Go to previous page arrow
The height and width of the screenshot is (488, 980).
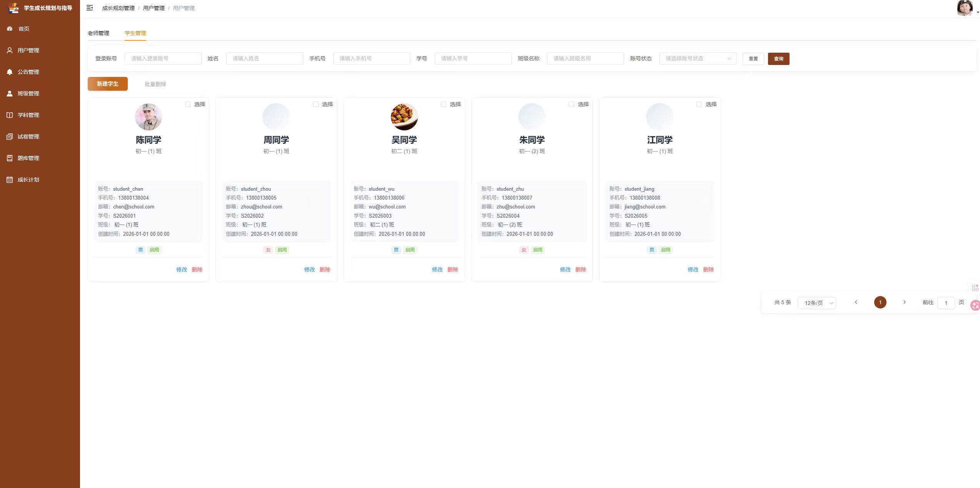tap(856, 302)
